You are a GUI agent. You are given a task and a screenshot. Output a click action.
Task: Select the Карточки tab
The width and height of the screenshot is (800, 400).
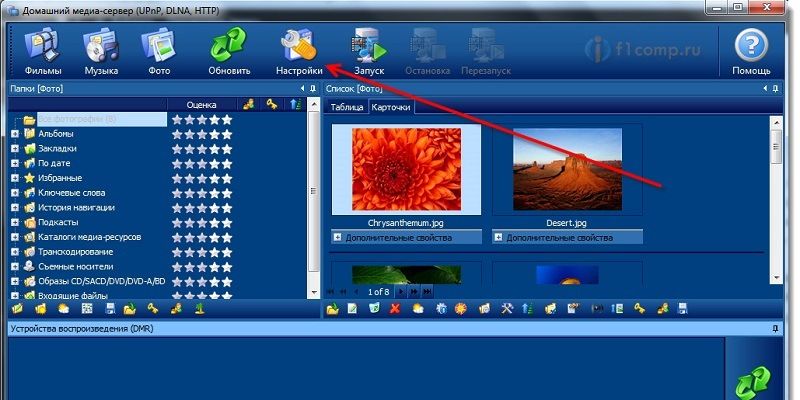[x=393, y=106]
